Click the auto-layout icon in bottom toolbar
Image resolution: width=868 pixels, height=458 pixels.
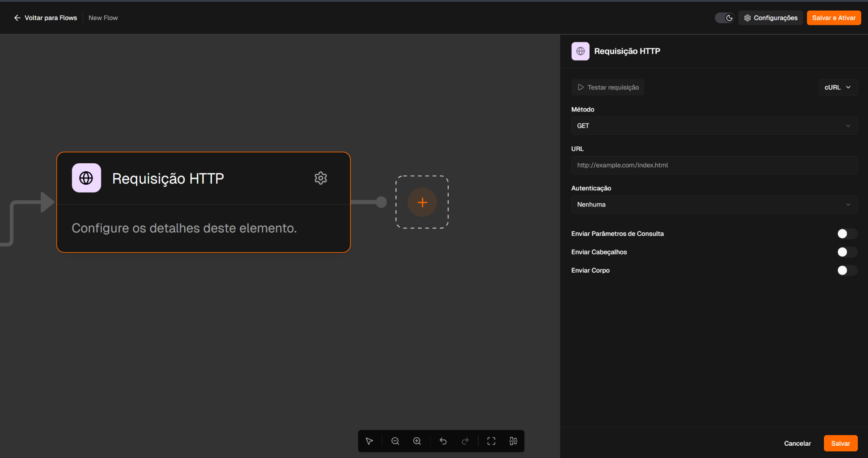[x=513, y=441]
